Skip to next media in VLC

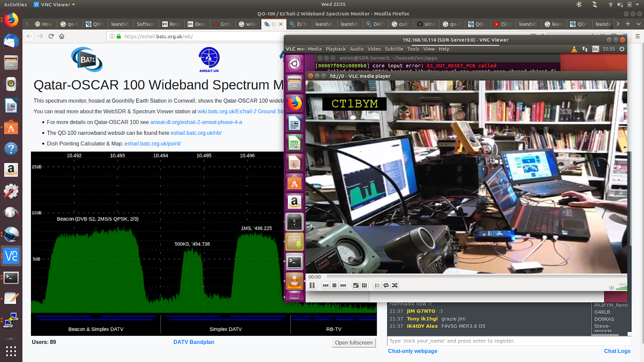tap(343, 285)
